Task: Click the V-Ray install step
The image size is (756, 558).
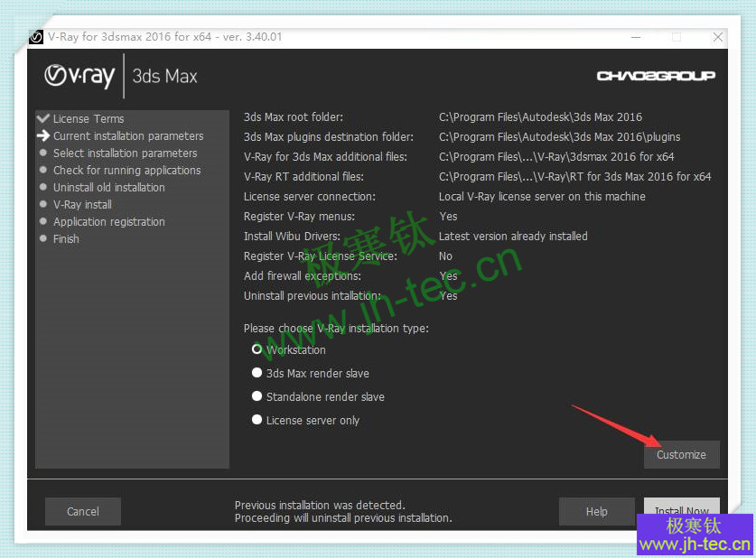Action: (82, 205)
